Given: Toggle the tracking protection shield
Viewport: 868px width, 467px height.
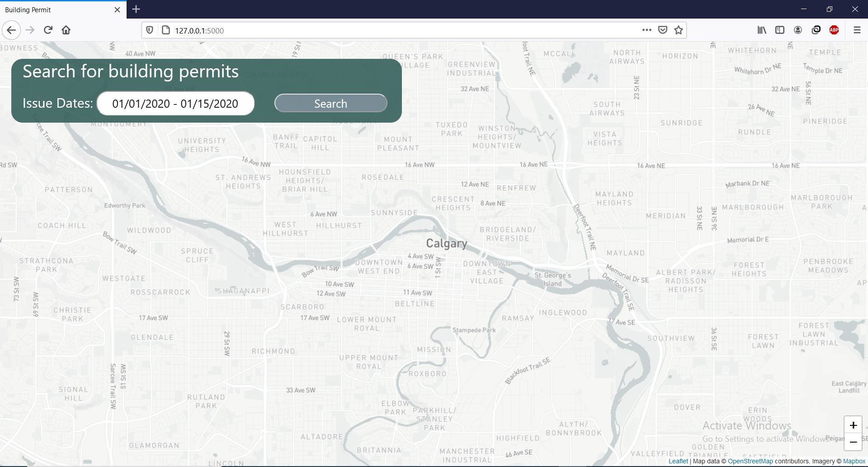Looking at the screenshot, I should click(150, 30).
